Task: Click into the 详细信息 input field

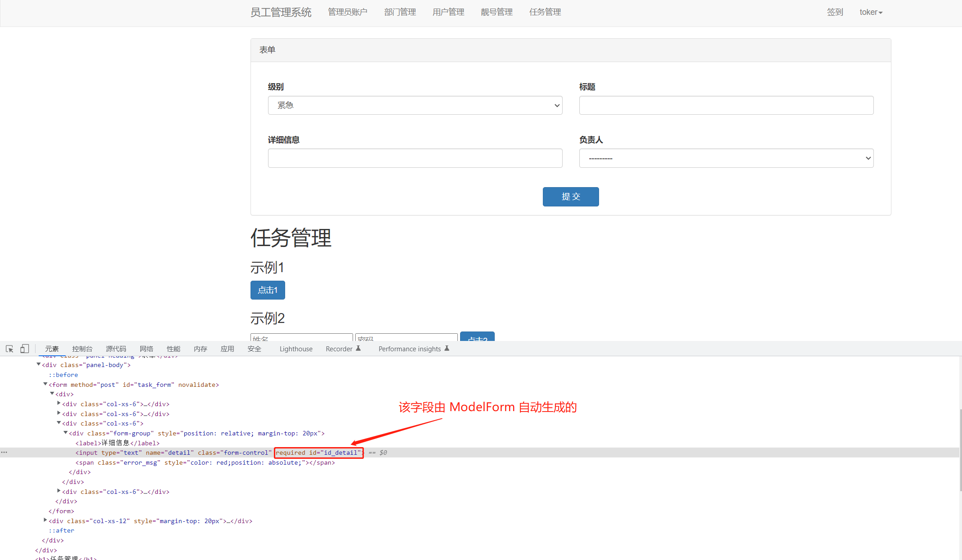Action: tap(415, 158)
